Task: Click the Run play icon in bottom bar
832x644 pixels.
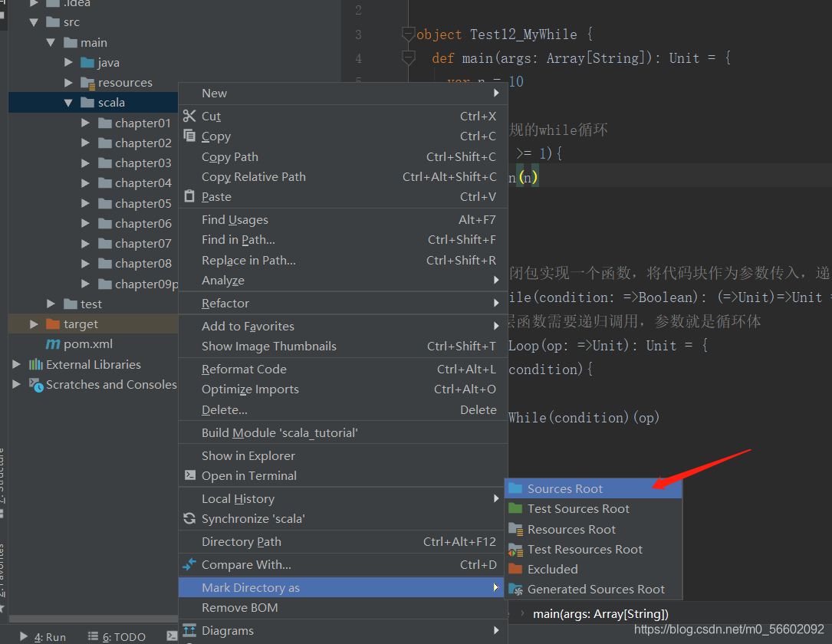Action: click(23, 636)
